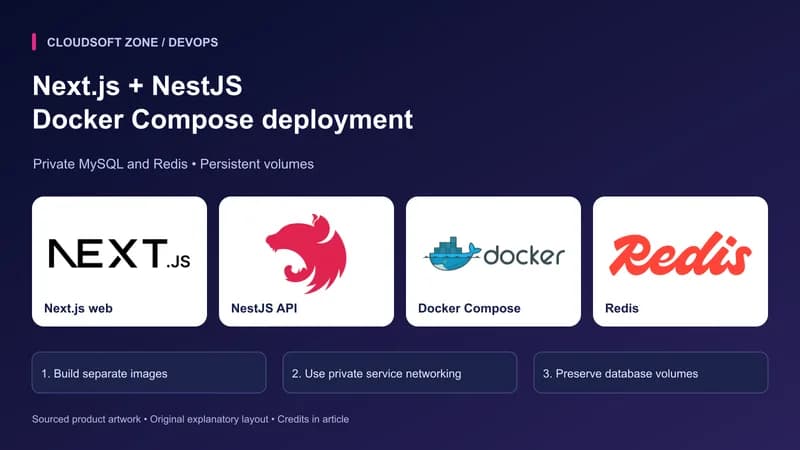Image resolution: width=800 pixels, height=450 pixels.
Task: Select the 'Next.js web' card label
Action: (x=78, y=308)
